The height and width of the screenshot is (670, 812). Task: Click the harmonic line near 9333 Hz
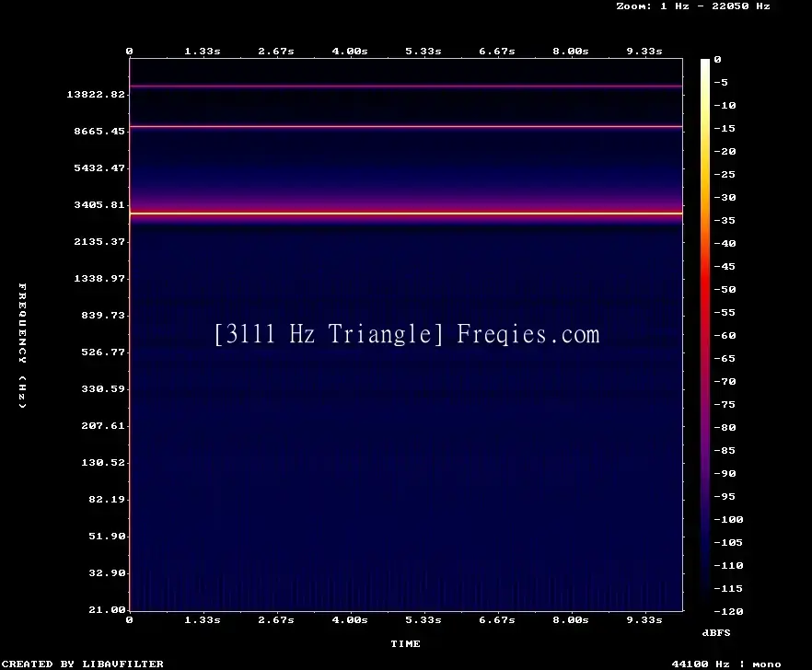[x=406, y=126]
